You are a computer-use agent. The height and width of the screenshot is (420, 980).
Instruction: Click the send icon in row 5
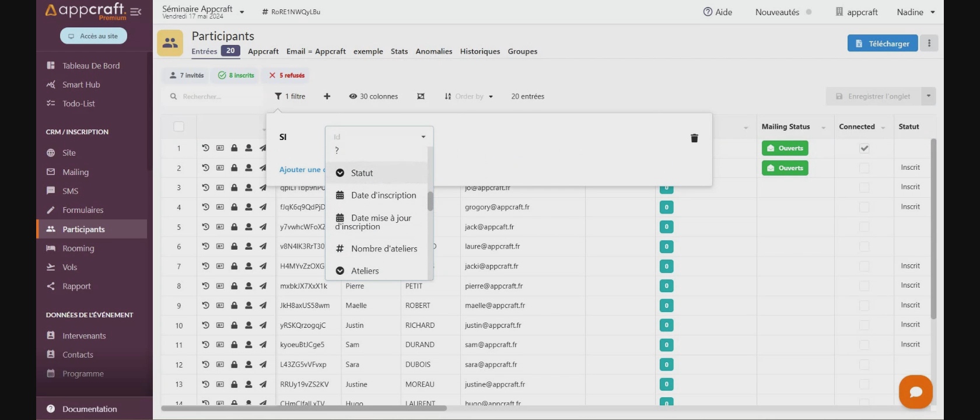pyautogui.click(x=262, y=227)
